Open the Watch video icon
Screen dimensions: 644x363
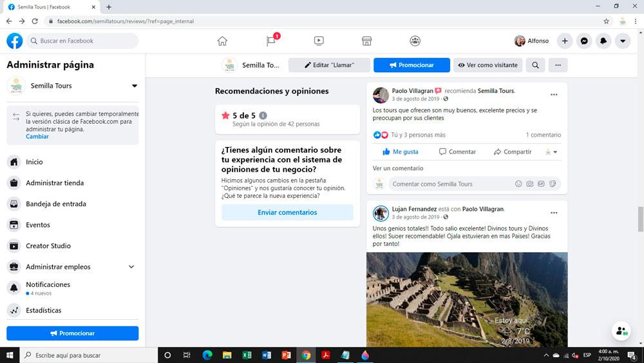[319, 41]
